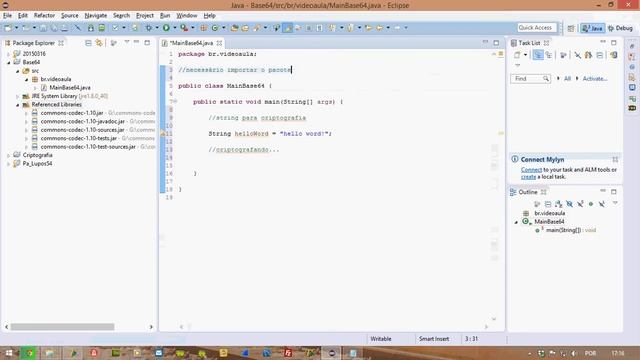Click the Debug bug toolbar icon
This screenshot has width=640, height=360.
[x=149, y=28]
